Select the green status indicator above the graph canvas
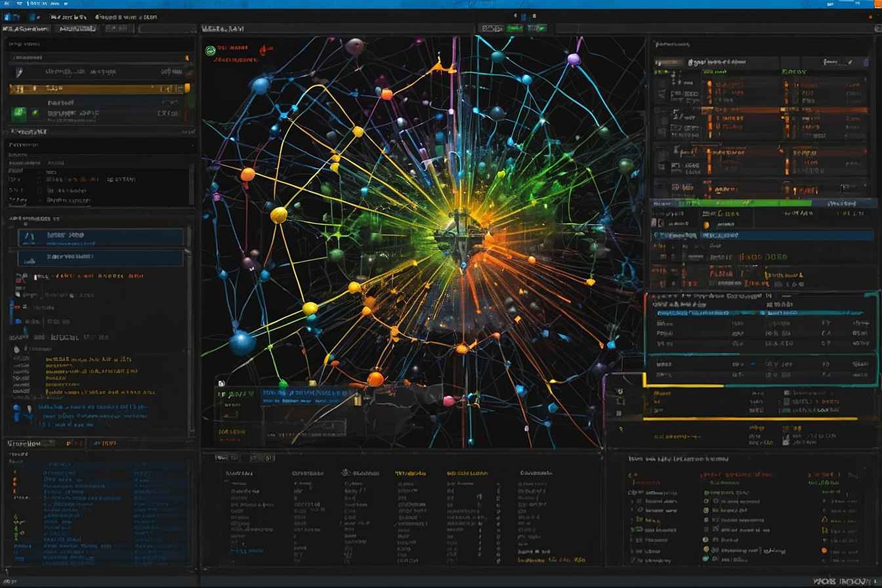The image size is (882, 588). click(211, 49)
